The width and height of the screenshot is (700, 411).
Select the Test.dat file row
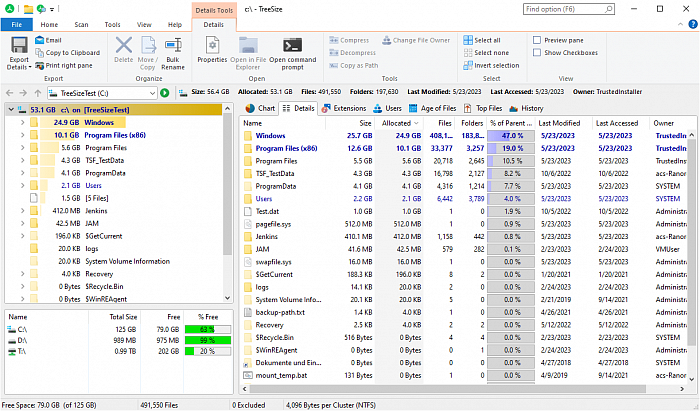(x=464, y=211)
